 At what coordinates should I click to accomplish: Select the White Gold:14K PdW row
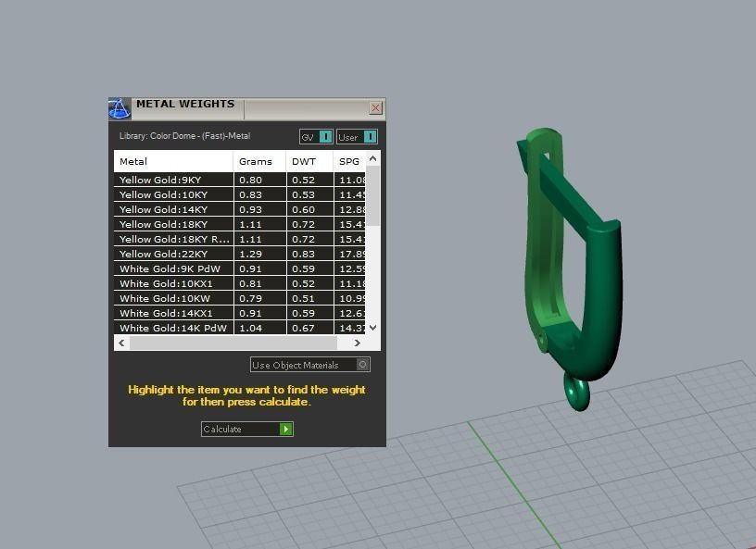click(240, 328)
